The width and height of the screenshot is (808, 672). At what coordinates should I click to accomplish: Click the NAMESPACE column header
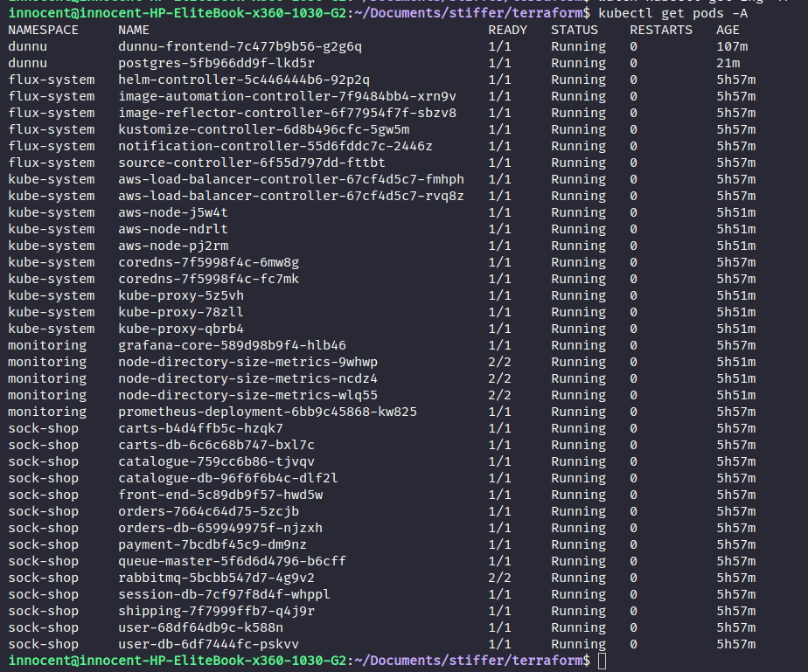pyautogui.click(x=44, y=31)
